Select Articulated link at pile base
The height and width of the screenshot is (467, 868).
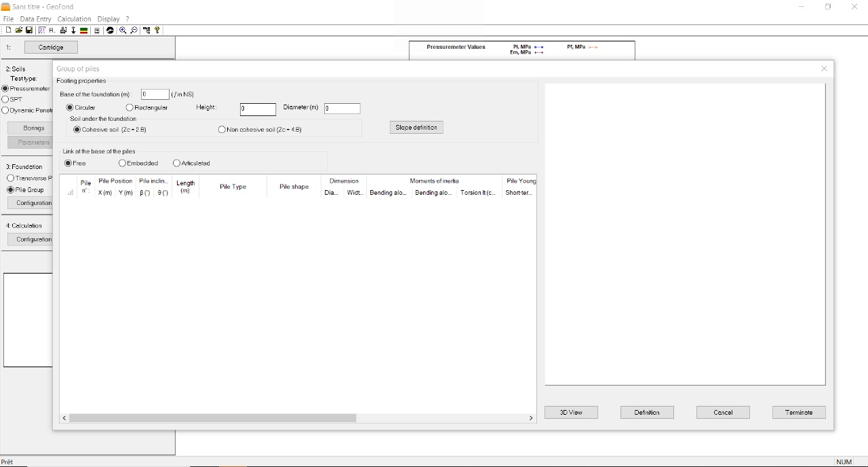pos(191,163)
